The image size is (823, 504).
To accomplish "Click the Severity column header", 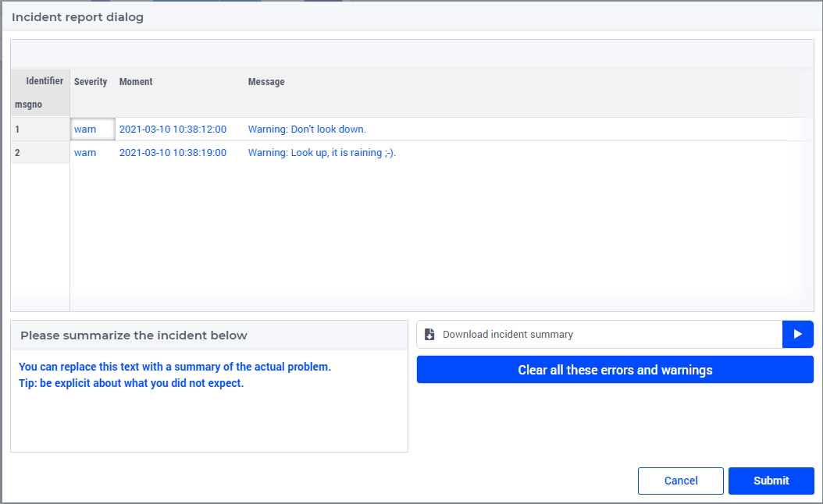I will [91, 82].
